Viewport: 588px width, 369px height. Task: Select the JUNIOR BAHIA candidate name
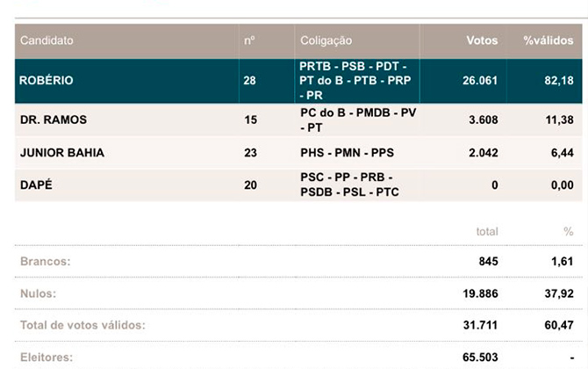click(62, 153)
